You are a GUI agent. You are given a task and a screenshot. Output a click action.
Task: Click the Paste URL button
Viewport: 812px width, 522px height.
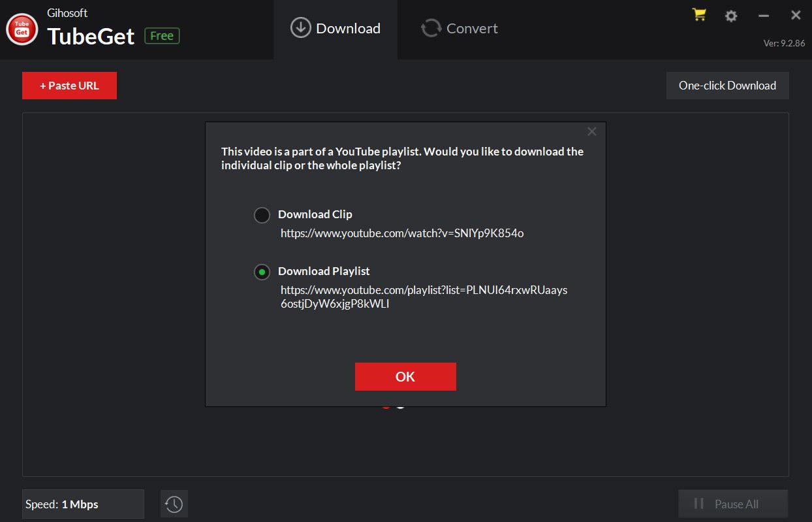click(x=69, y=85)
